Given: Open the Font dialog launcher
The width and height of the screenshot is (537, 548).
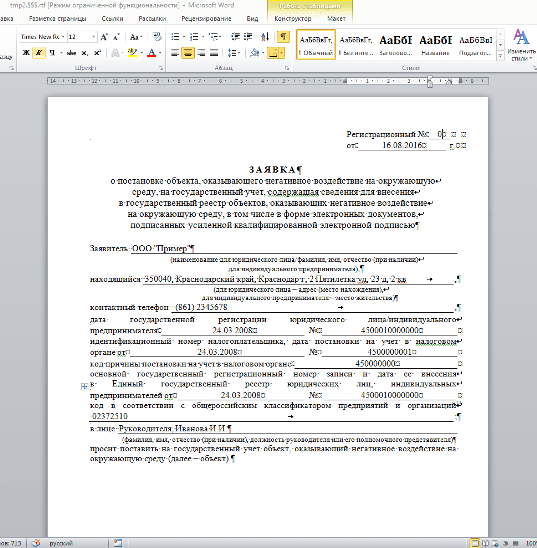Looking at the screenshot, I should 161,68.
